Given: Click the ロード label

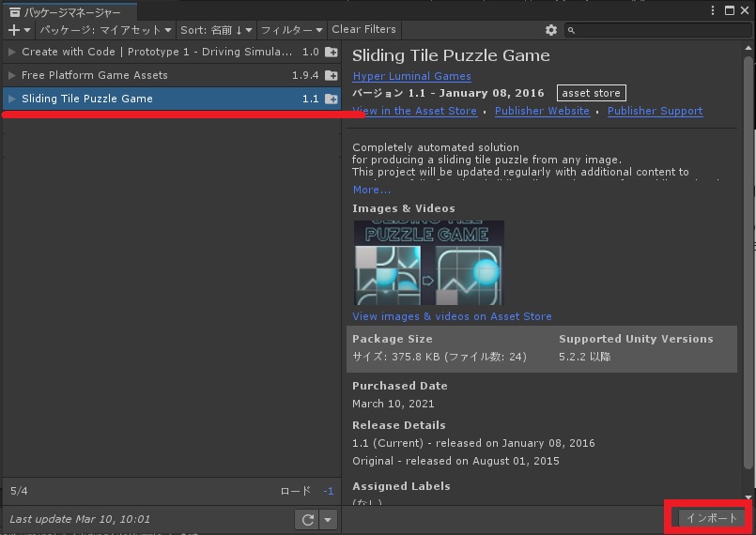Looking at the screenshot, I should pos(295,491).
